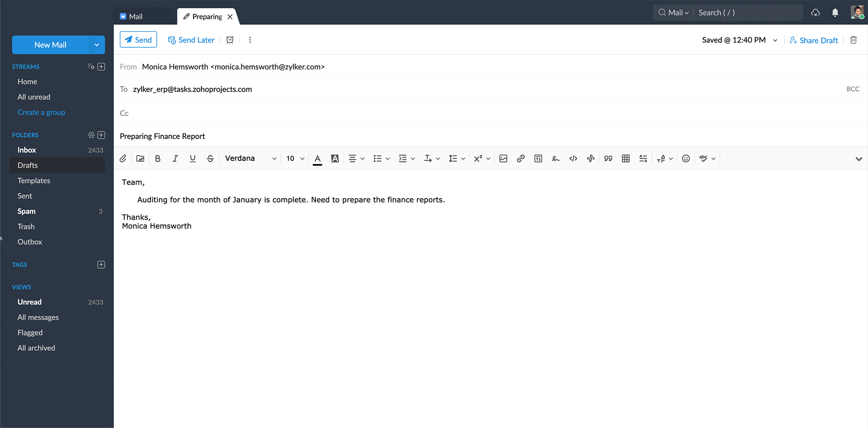Click Send Later to schedule the mail

coord(191,40)
